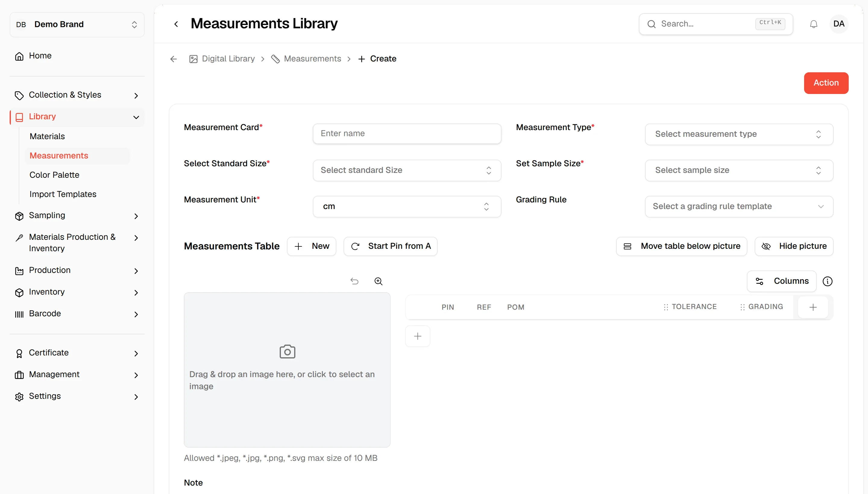Click the Search box in header

pos(715,24)
